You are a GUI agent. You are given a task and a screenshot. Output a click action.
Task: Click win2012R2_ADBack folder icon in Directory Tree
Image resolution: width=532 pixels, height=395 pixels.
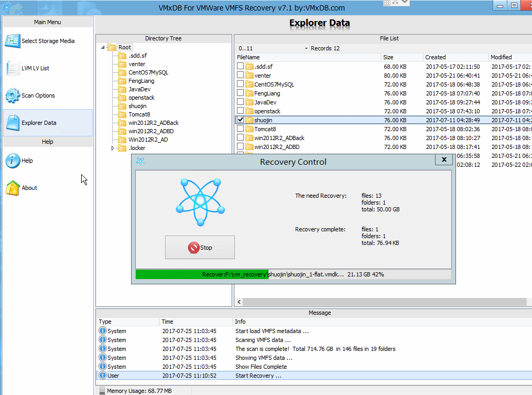click(122, 123)
